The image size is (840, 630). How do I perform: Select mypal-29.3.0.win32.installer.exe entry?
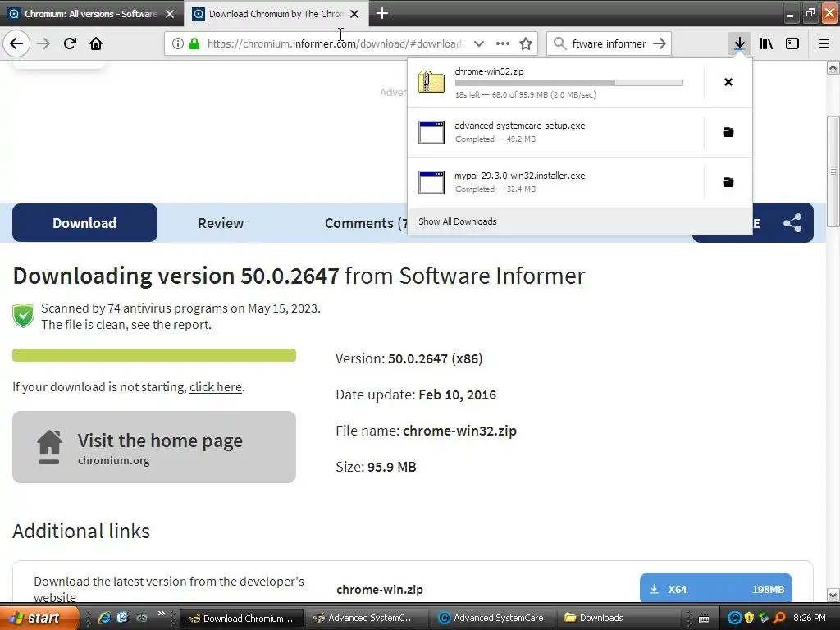tap(555, 182)
